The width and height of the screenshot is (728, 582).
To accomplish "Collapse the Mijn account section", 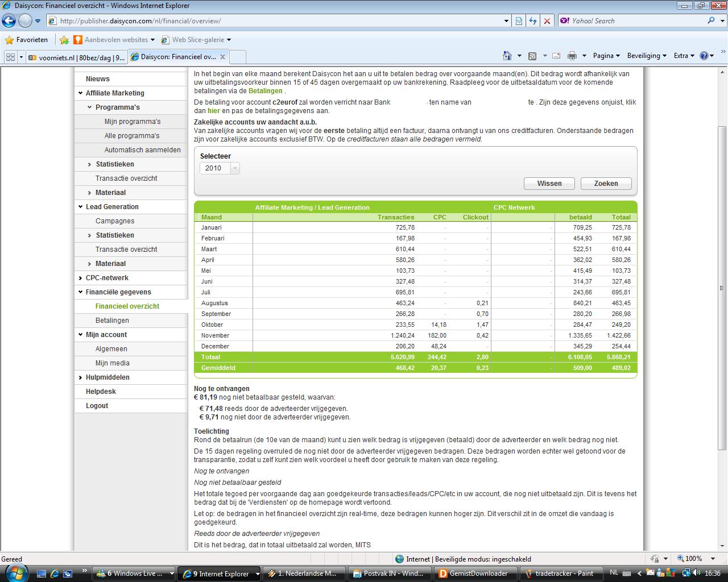I will (x=81, y=335).
